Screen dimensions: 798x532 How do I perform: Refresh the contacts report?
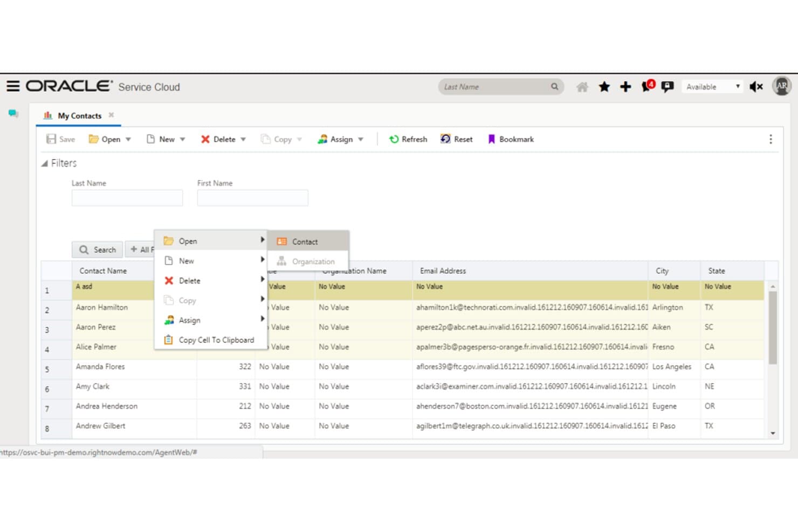point(408,139)
